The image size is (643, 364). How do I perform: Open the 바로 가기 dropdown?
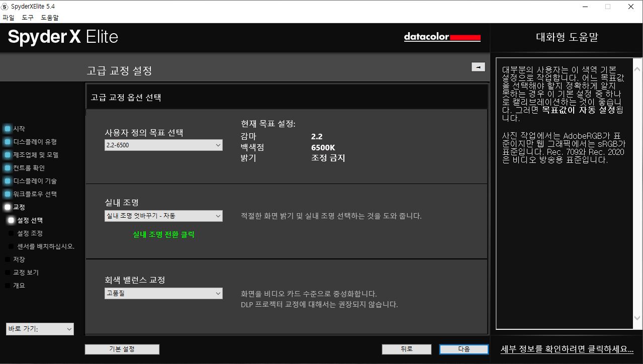click(x=40, y=329)
